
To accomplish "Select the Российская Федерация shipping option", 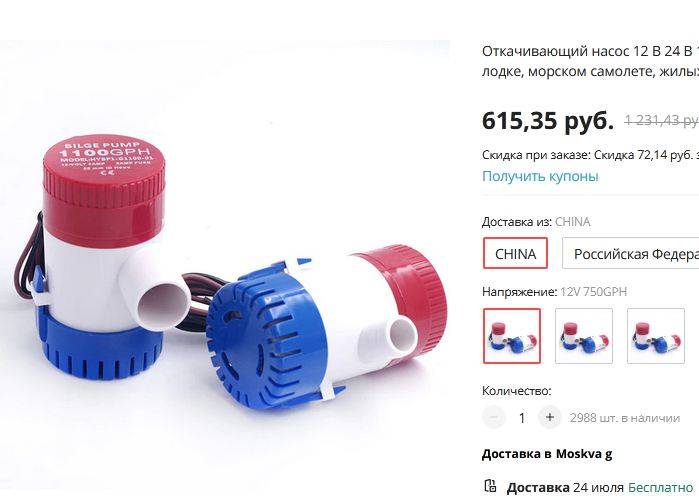I will (630, 254).
